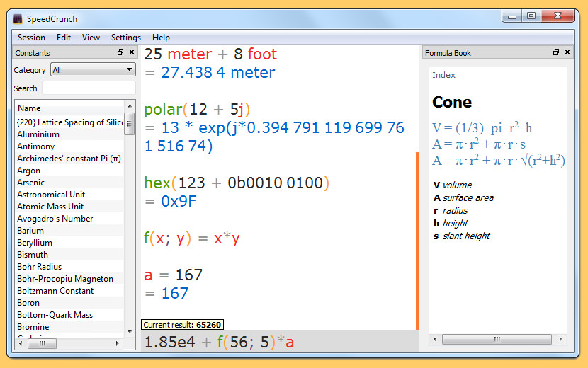Click the expression 25 meter + 8 foot

tap(210, 54)
